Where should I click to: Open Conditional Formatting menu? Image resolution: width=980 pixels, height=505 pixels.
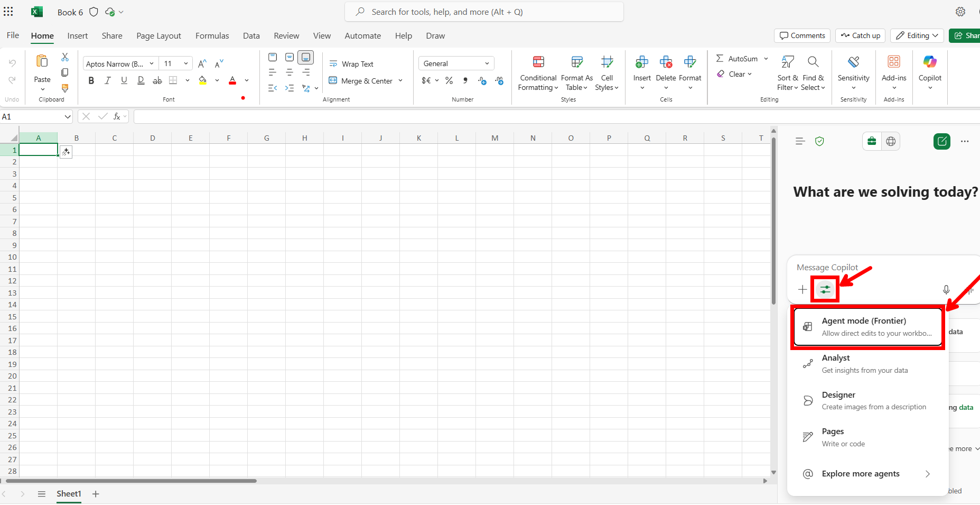[538, 74]
